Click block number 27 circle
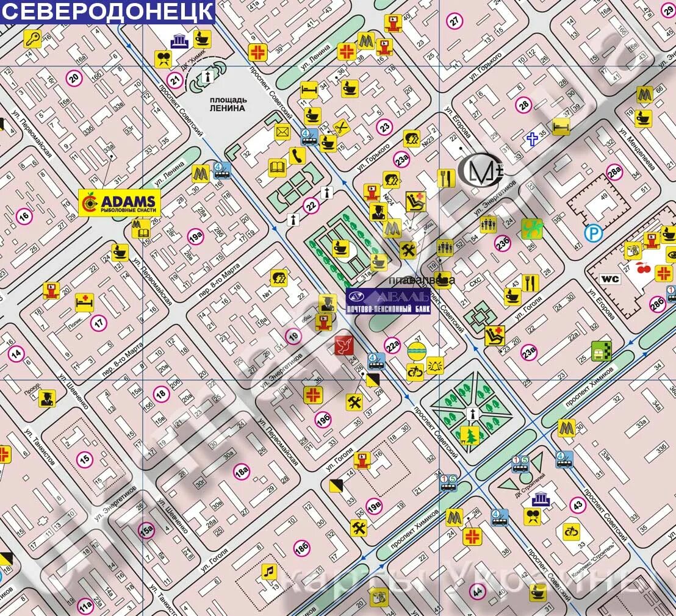This screenshot has height=616, width=676. click(455, 21)
